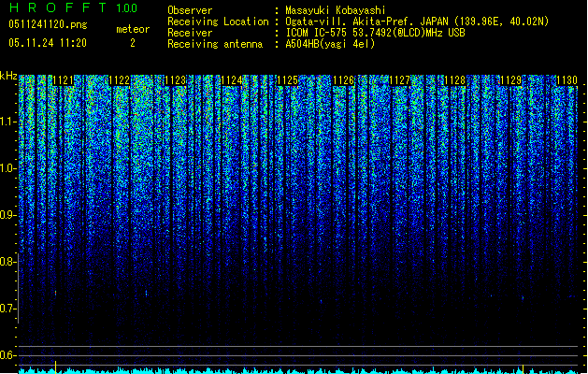
Task: Select the A504HB(yagi 4el) antenna text
Action: pos(330,44)
